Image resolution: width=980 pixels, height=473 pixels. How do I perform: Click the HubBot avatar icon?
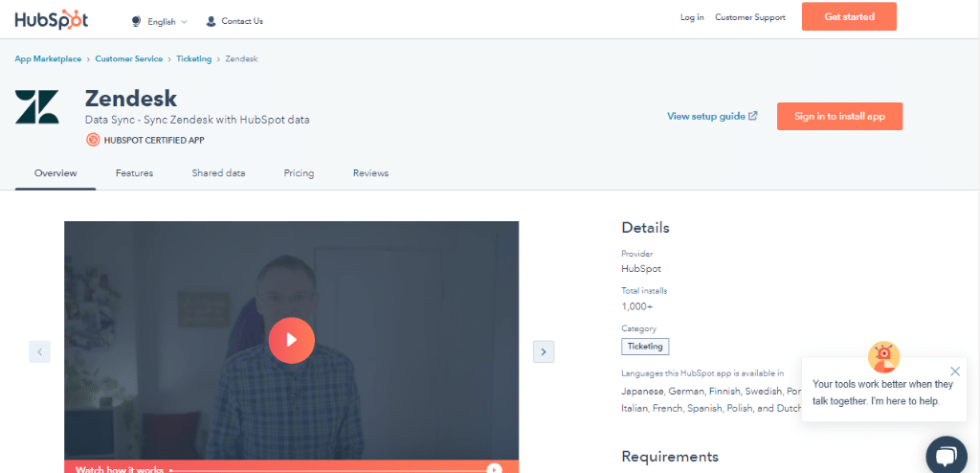[883, 357]
